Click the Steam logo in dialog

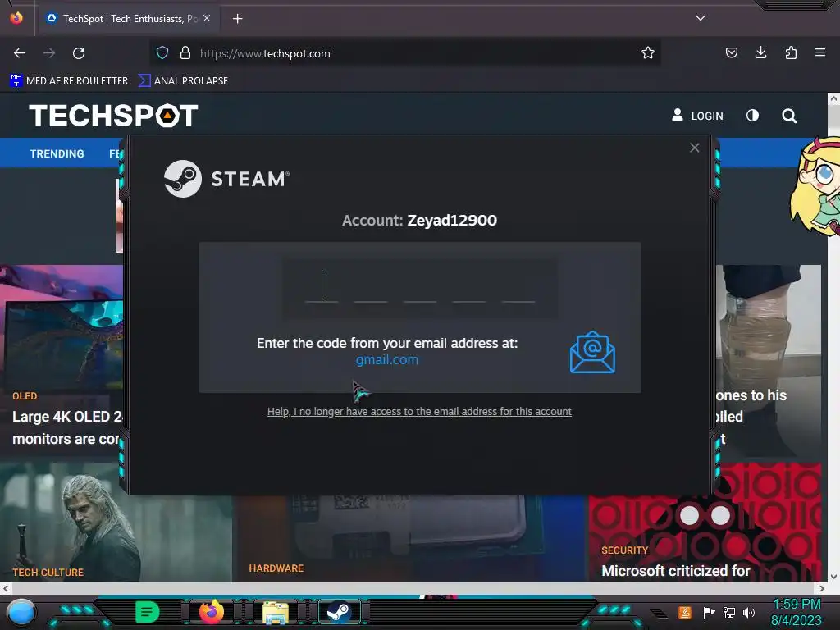click(226, 178)
